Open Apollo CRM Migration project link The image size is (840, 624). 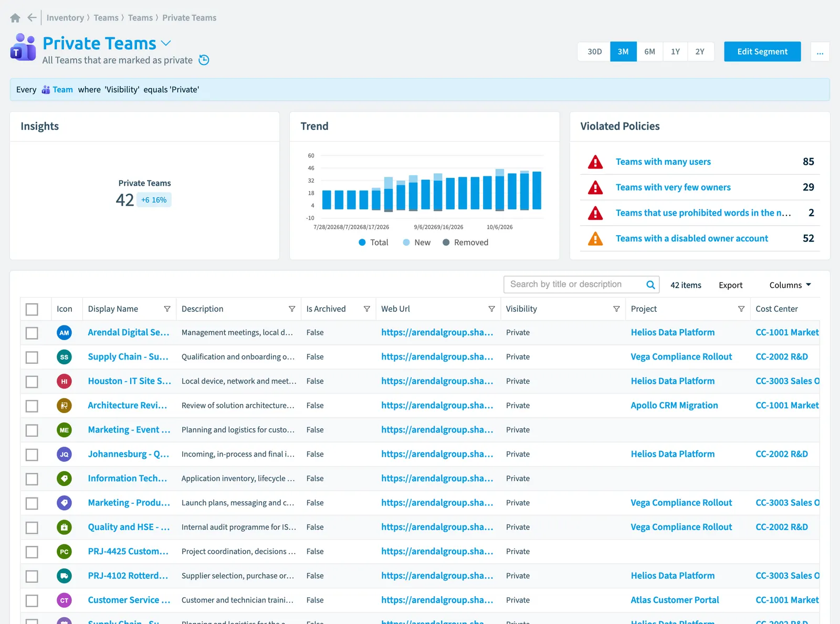pos(674,406)
